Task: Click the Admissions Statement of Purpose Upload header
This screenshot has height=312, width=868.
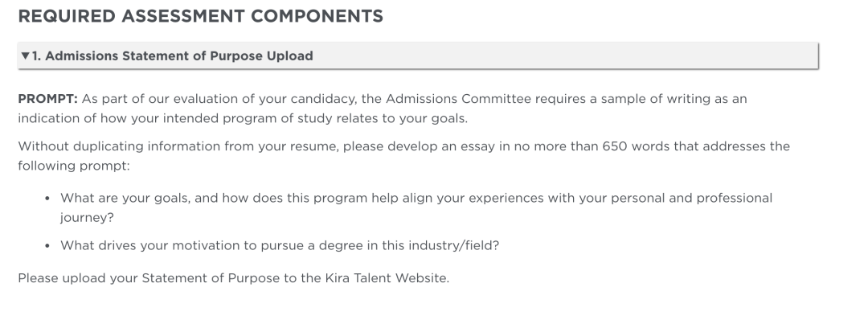Action: pyautogui.click(x=172, y=56)
